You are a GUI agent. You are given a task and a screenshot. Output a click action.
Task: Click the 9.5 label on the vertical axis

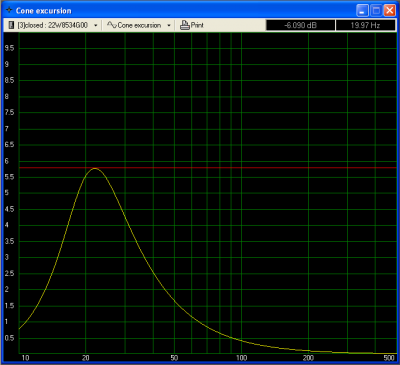tap(9, 48)
